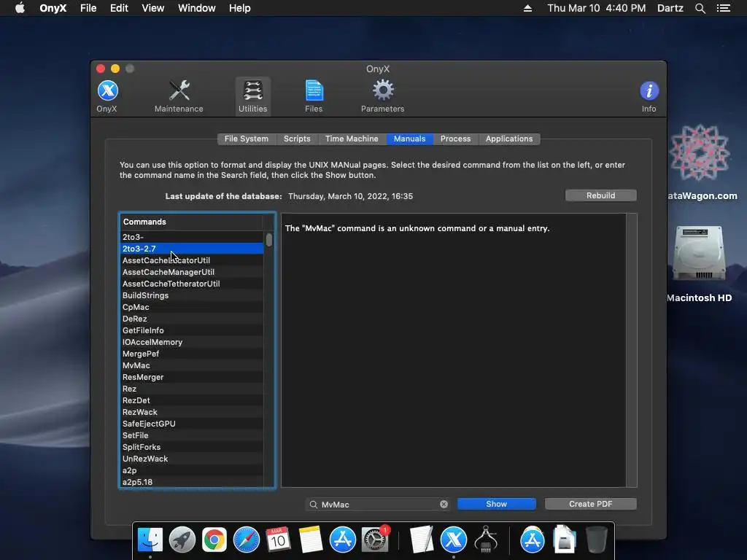Click the manual page pane scrollbar
The height and width of the screenshot is (560, 747).
tap(632, 350)
